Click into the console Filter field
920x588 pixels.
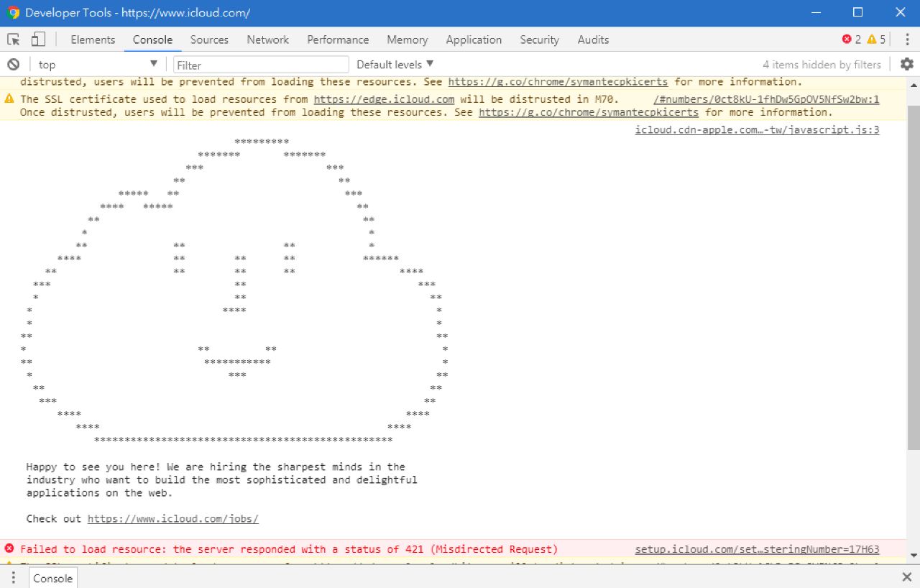[261, 65]
